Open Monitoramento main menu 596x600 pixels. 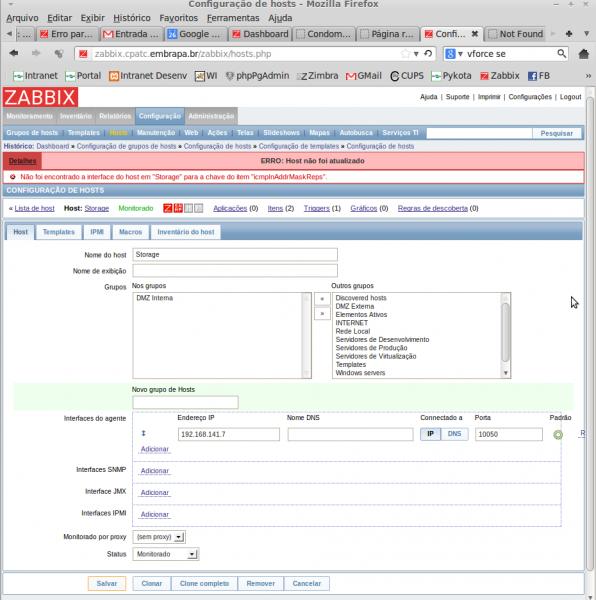point(29,116)
